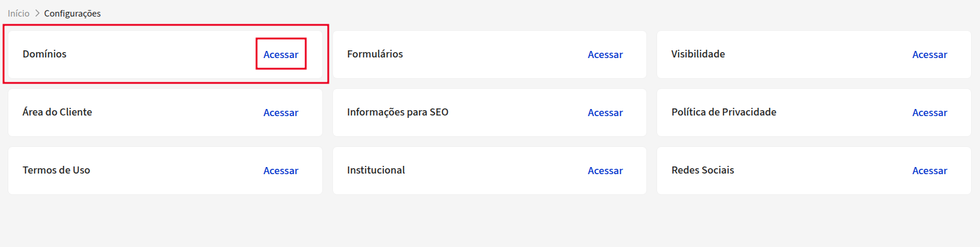980x247 pixels.
Task: Select the Termos de Uso card label
Action: tap(56, 170)
